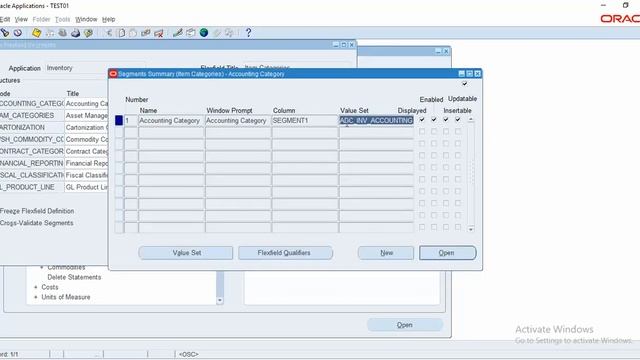Open the Help menu
This screenshot has width=640, height=360.
pos(109,19)
